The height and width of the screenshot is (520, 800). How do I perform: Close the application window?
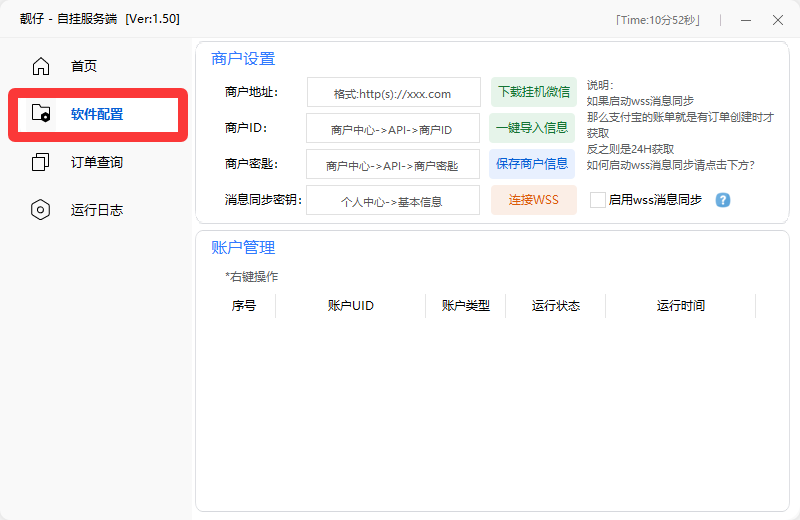point(777,20)
